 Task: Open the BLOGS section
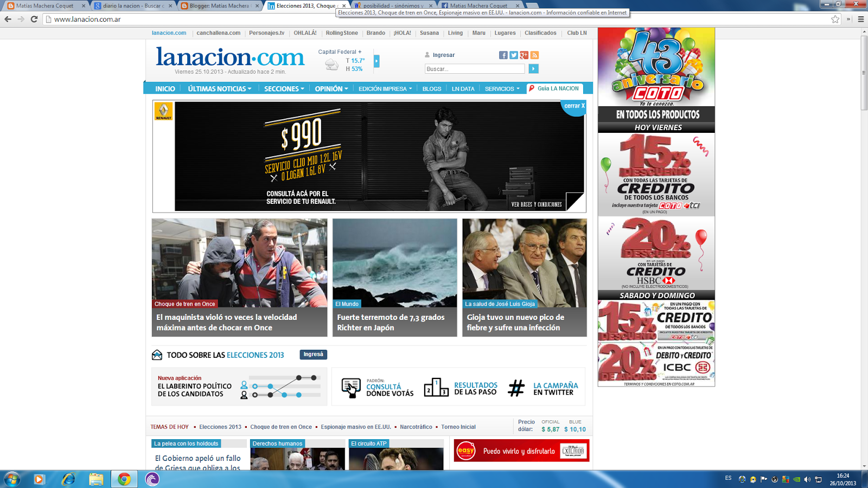tap(432, 89)
